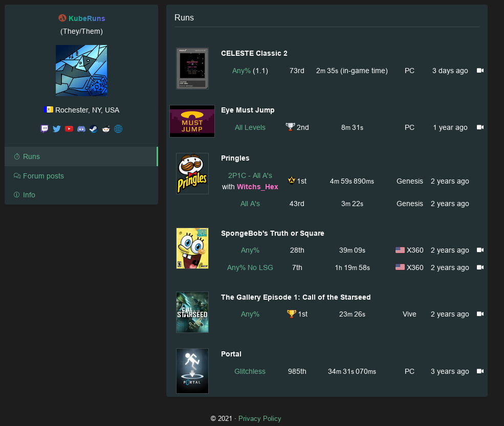504x426 pixels.
Task: Click video icon for Call of the Starseed run
Action: [x=480, y=314]
